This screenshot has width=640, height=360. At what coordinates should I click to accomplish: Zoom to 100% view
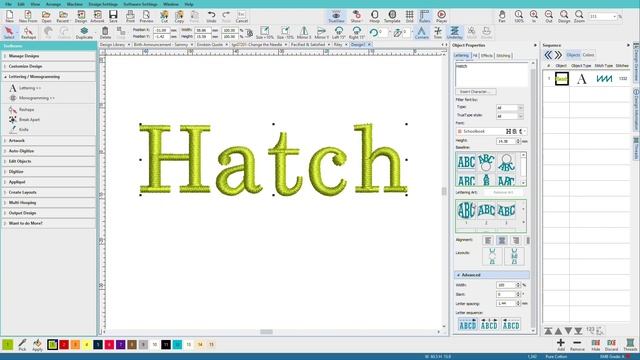(x=518, y=16)
